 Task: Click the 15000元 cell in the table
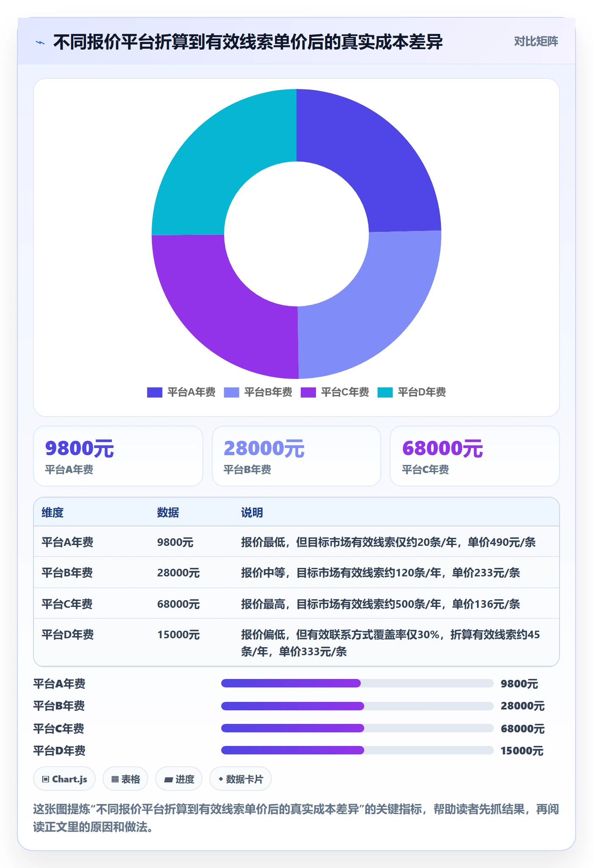178,634
